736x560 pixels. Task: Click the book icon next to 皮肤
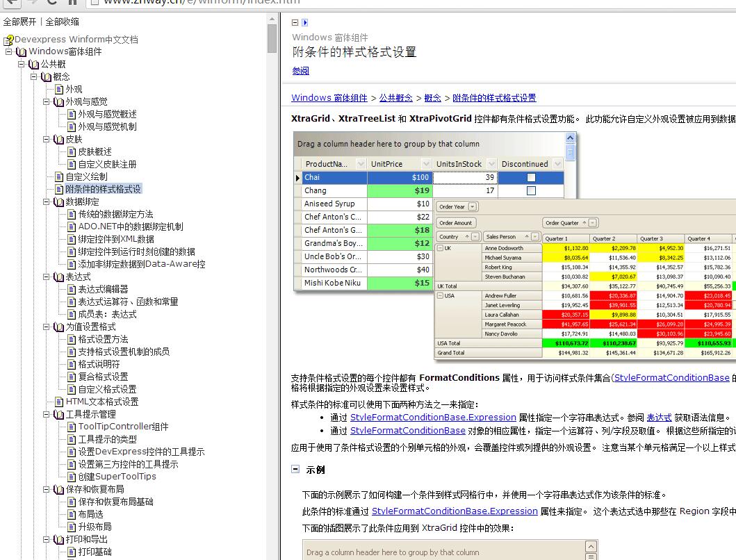58,139
